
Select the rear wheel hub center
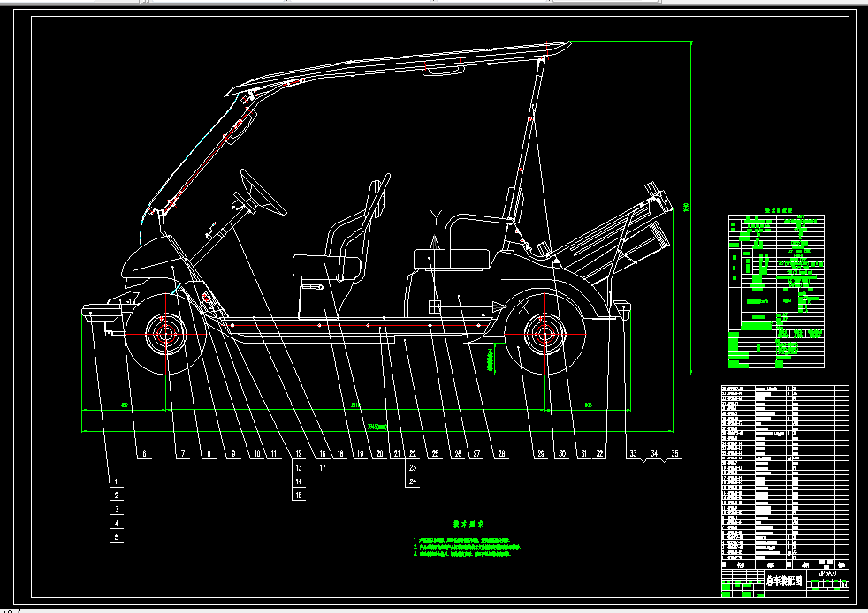tap(544, 334)
